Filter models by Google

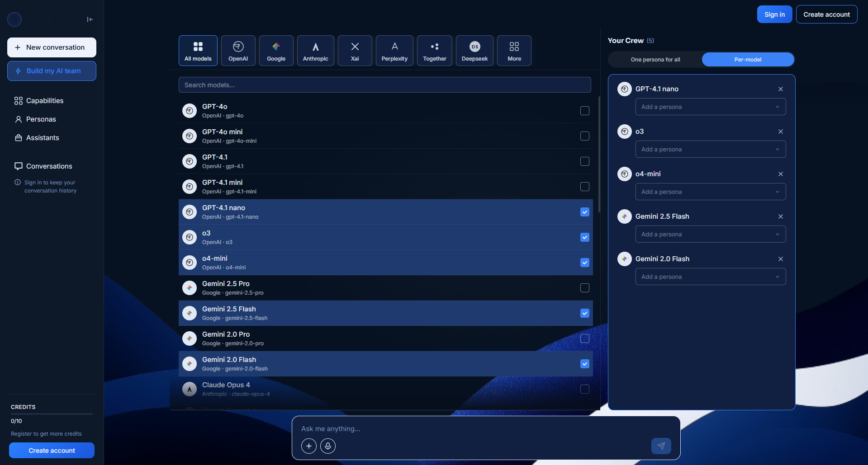pyautogui.click(x=276, y=51)
